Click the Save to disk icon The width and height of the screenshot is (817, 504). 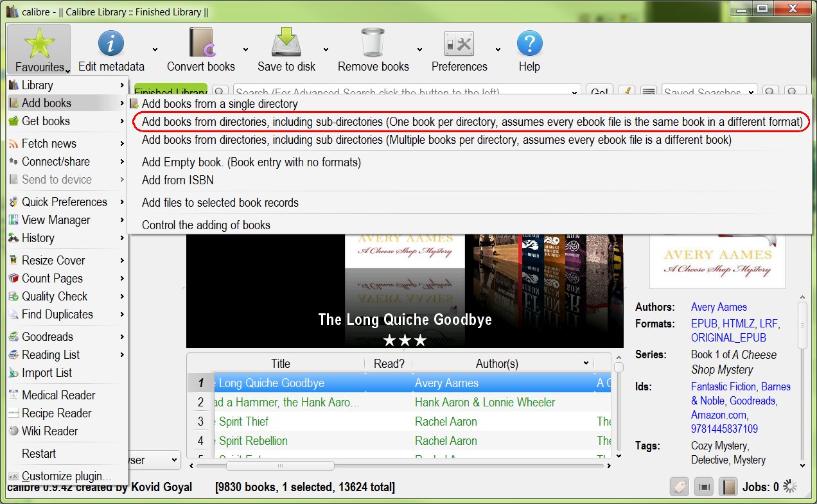pos(286,44)
